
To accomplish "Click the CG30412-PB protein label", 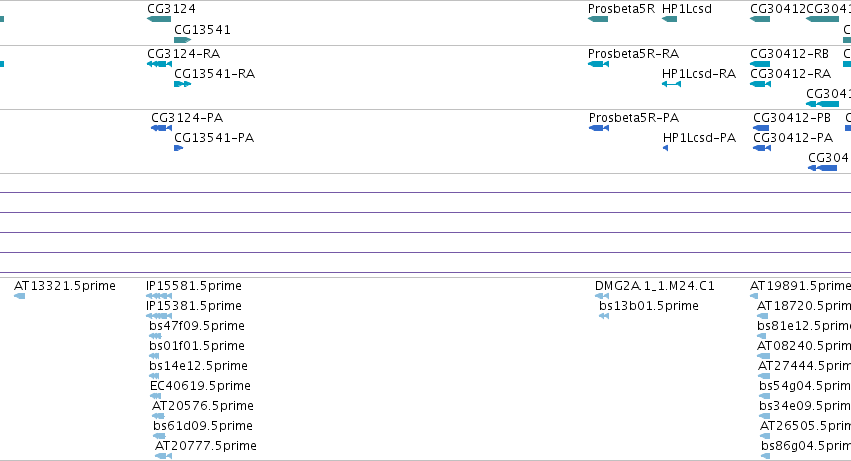I will pyautogui.click(x=792, y=118).
